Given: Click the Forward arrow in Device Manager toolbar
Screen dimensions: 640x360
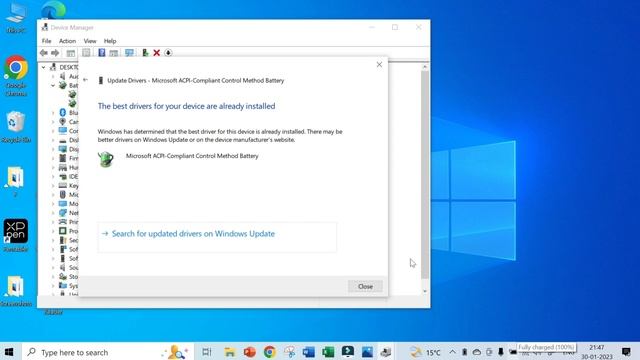Looking at the screenshot, I should [55, 53].
